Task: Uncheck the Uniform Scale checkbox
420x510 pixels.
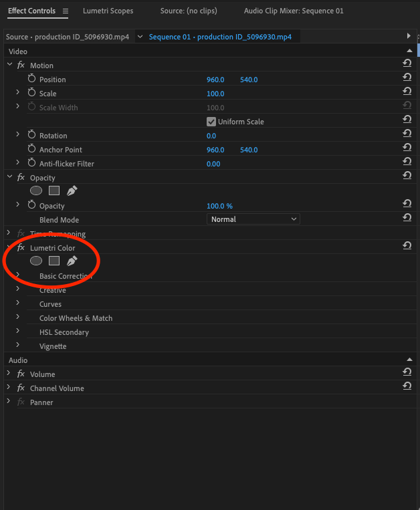Action: coord(211,122)
